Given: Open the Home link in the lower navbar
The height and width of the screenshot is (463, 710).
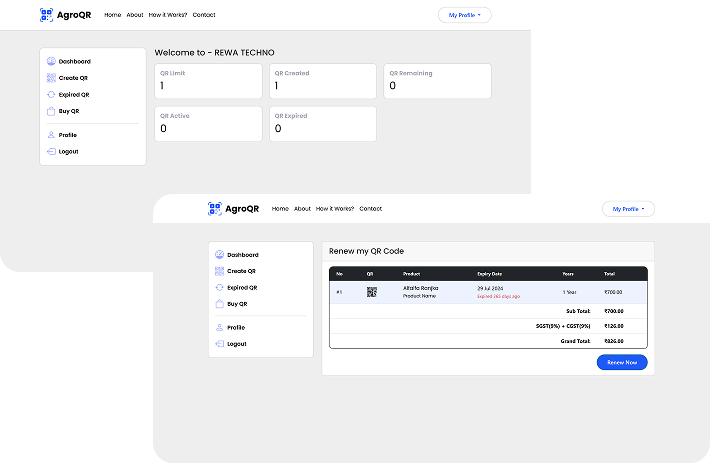Looking at the screenshot, I should click(280, 209).
